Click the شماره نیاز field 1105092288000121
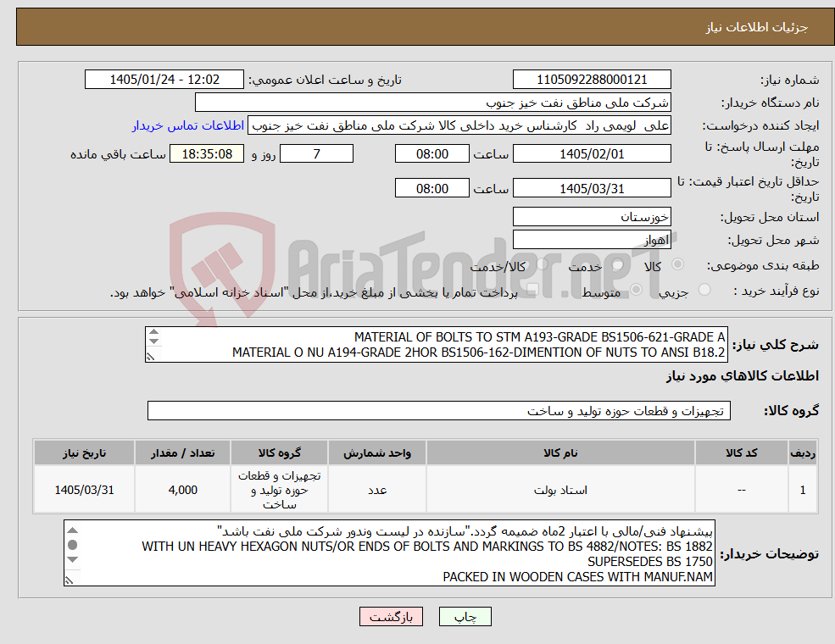The image size is (835, 644). [x=592, y=80]
